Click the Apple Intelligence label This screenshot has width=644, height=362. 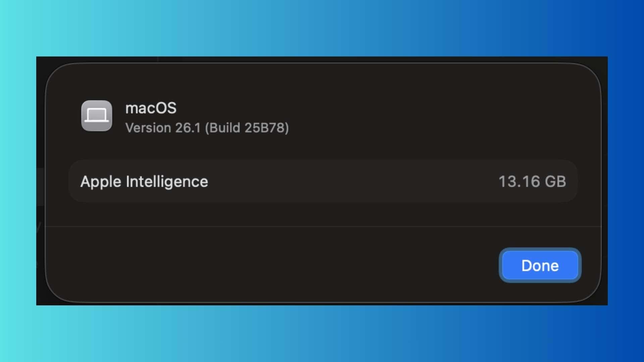(x=145, y=181)
